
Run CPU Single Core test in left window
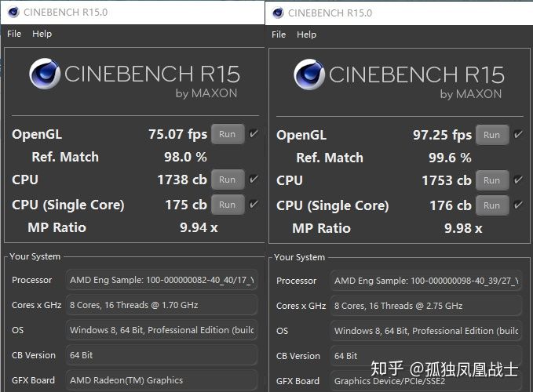[x=228, y=205]
